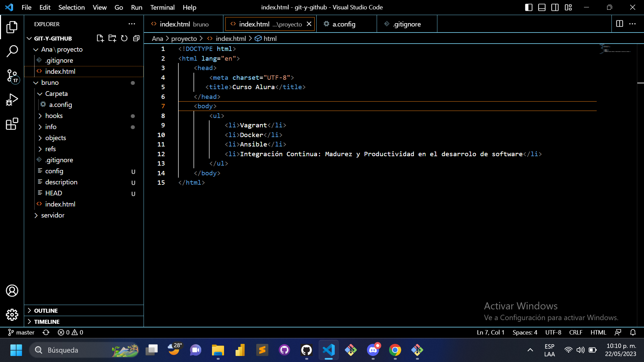Image resolution: width=644 pixels, height=362 pixels.
Task: Click the New Folder icon in explorer
Action: click(112, 38)
